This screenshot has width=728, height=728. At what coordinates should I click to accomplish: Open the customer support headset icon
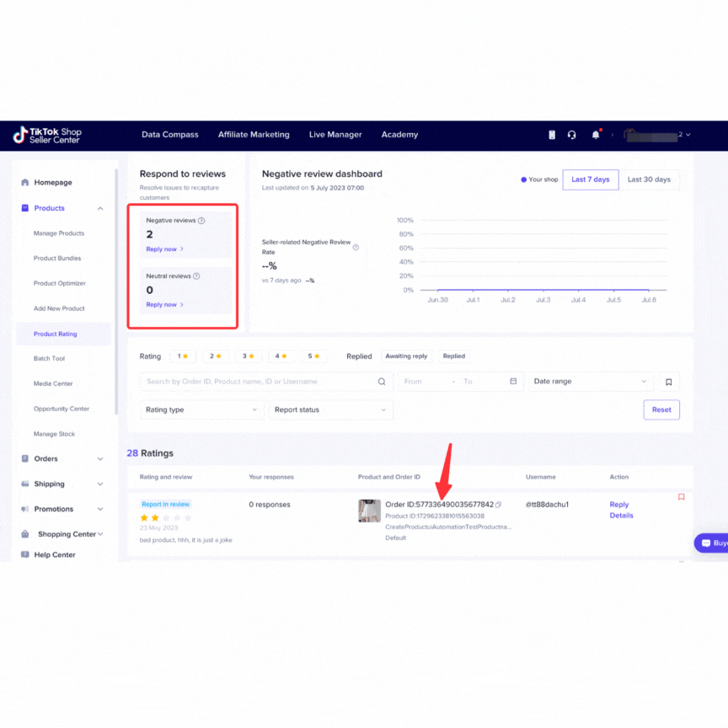tap(572, 135)
